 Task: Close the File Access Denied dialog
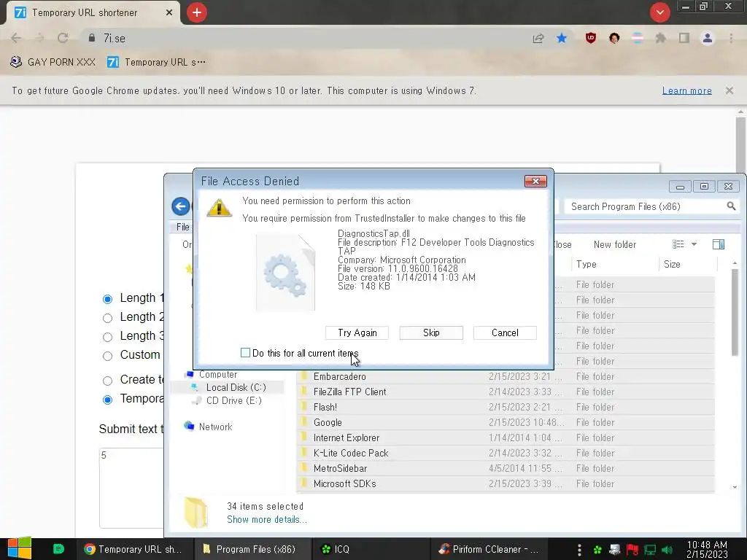[x=535, y=182]
